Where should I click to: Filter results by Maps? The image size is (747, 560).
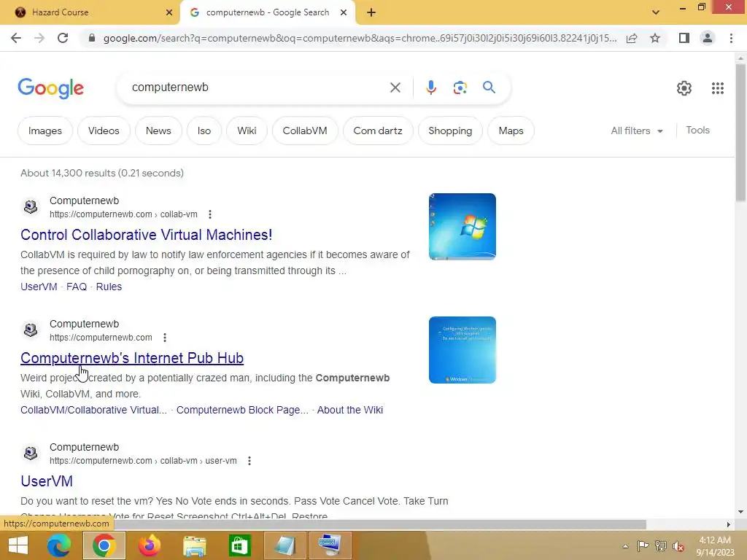(x=511, y=131)
